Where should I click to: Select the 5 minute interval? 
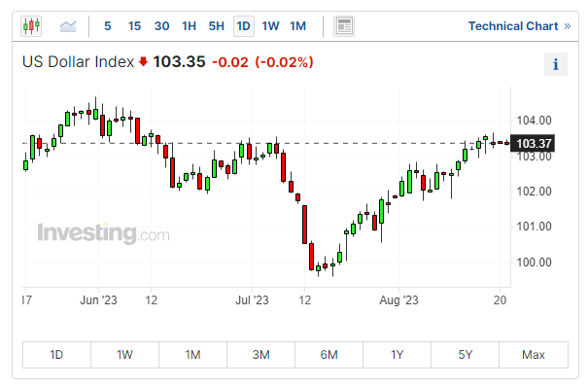[108, 26]
